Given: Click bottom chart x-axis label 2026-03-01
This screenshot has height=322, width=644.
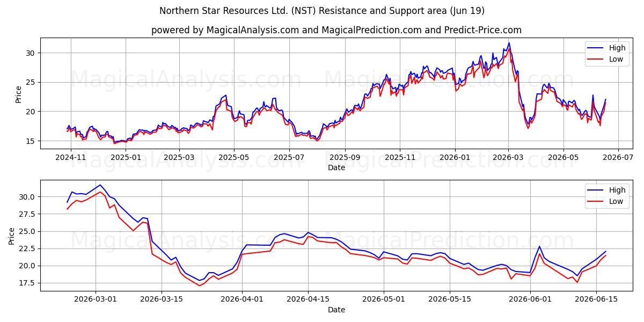Looking at the screenshot, I should pyautogui.click(x=96, y=300).
